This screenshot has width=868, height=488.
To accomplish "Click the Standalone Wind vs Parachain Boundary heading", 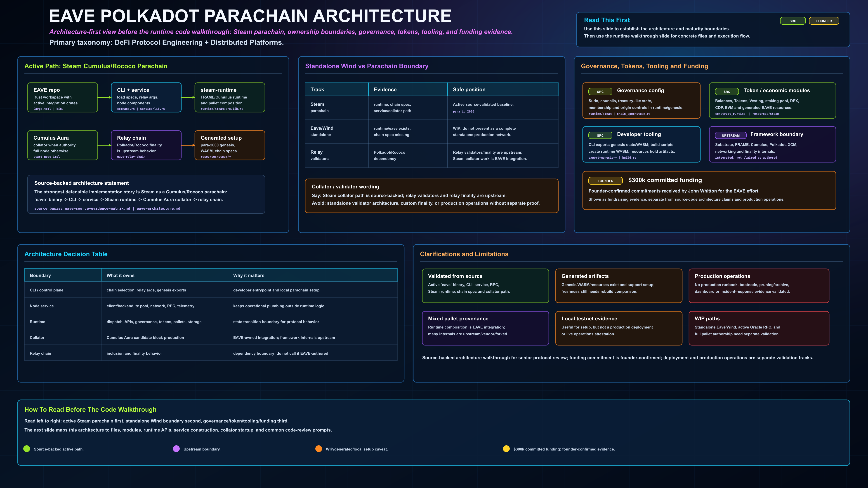I will (x=367, y=66).
